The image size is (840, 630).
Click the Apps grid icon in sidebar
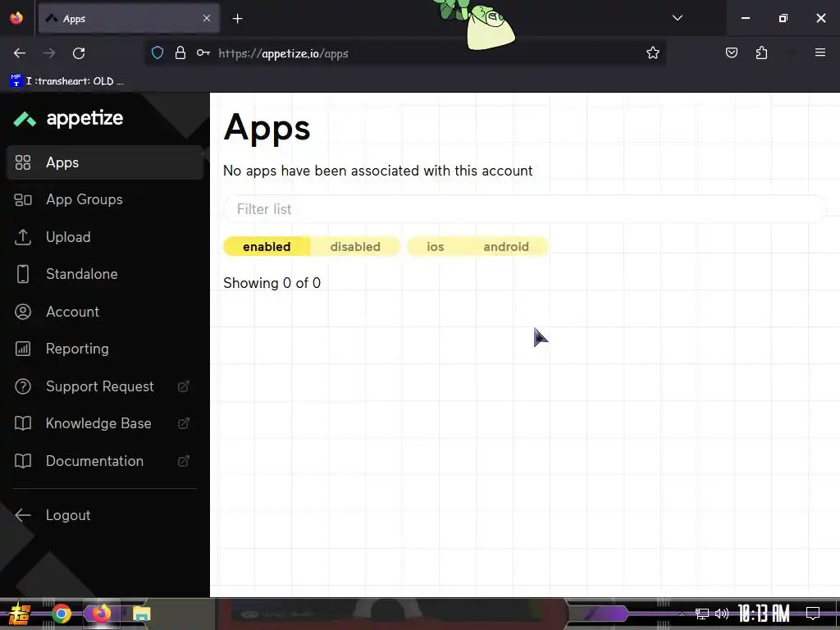click(x=22, y=162)
